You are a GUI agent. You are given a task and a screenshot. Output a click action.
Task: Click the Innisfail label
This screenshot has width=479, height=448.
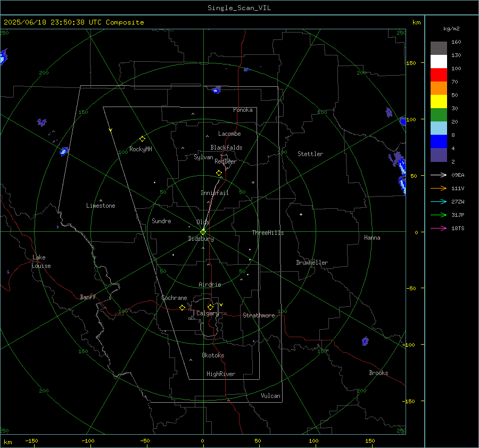[214, 193]
